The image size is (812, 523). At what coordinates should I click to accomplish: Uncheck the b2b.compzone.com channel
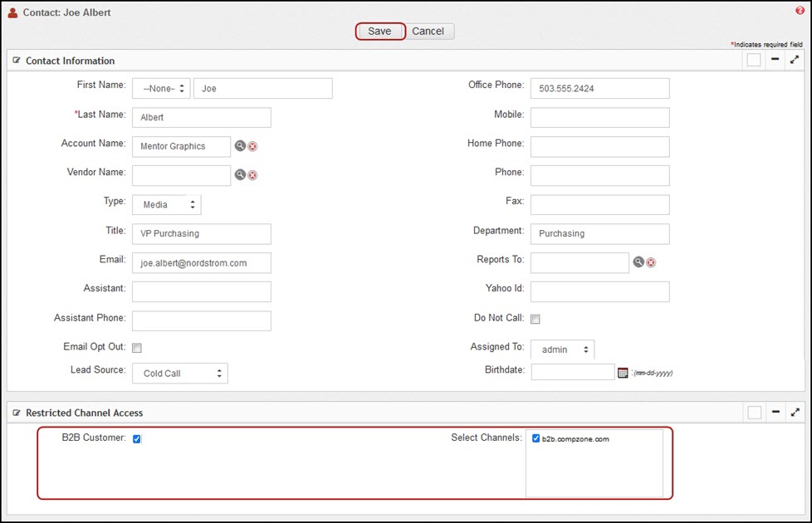[x=536, y=438]
